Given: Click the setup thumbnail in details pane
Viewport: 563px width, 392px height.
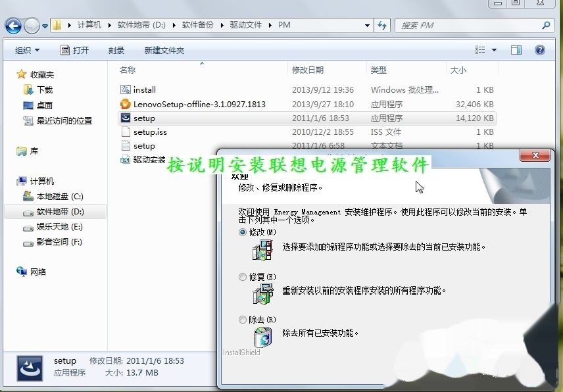Looking at the screenshot, I should tap(30, 368).
